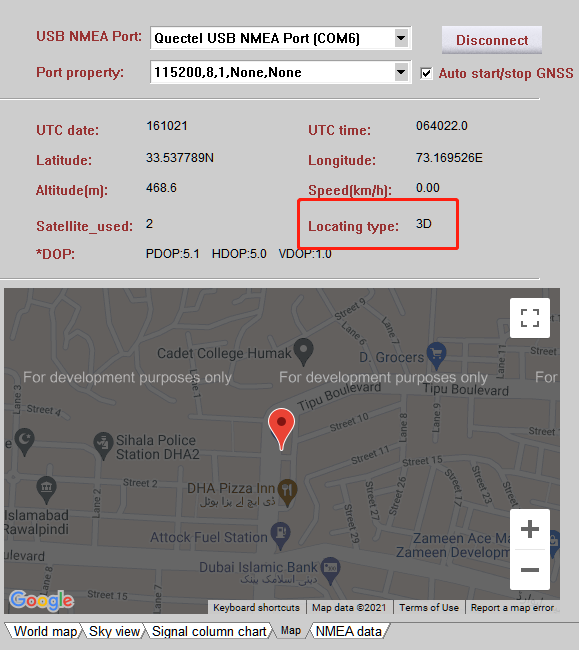This screenshot has width=579, height=650.
Task: Click Cadet College Humak label on map
Action: (224, 353)
